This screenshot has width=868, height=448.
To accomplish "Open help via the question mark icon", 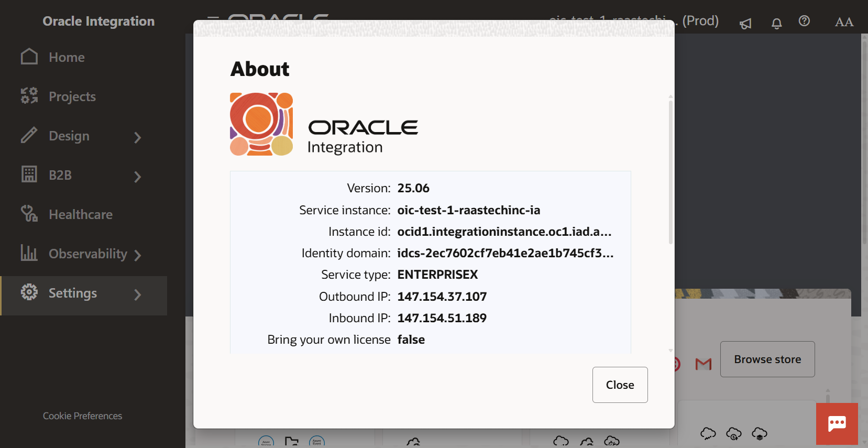I will [x=804, y=21].
